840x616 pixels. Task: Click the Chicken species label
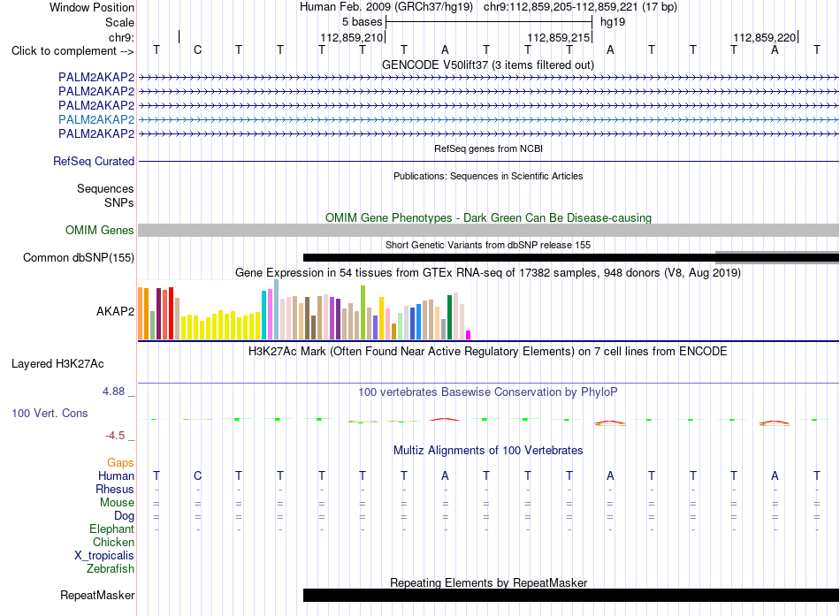(x=113, y=542)
